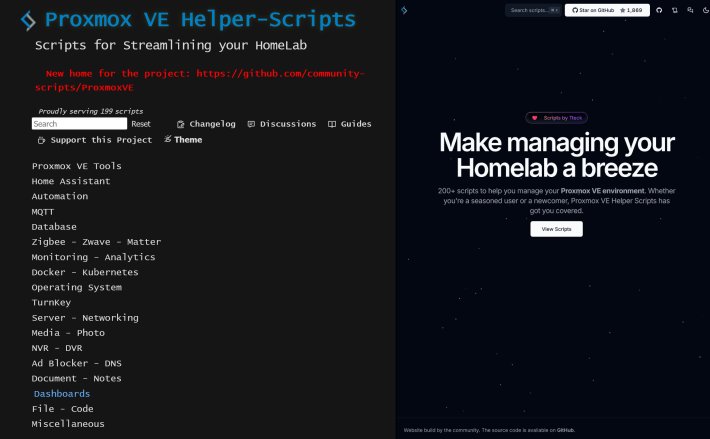Open Server - Networking category
The width and height of the screenshot is (710, 439).
85,318
